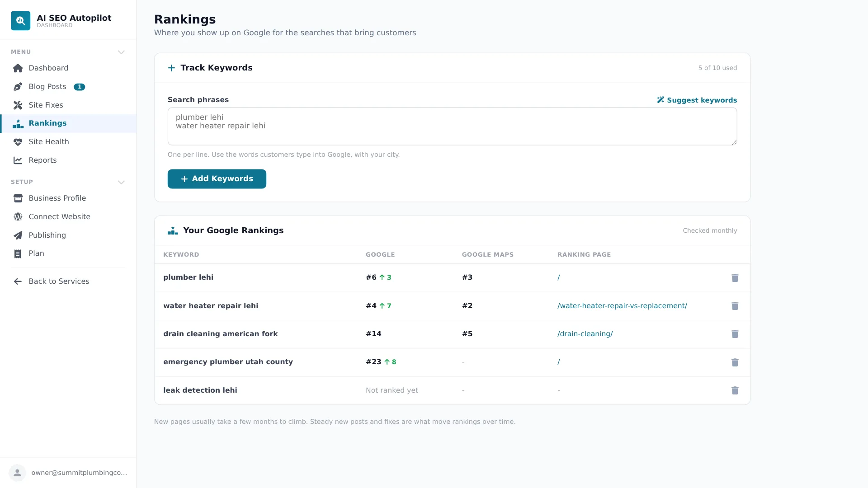Open Business Profile settings

pos(68,198)
